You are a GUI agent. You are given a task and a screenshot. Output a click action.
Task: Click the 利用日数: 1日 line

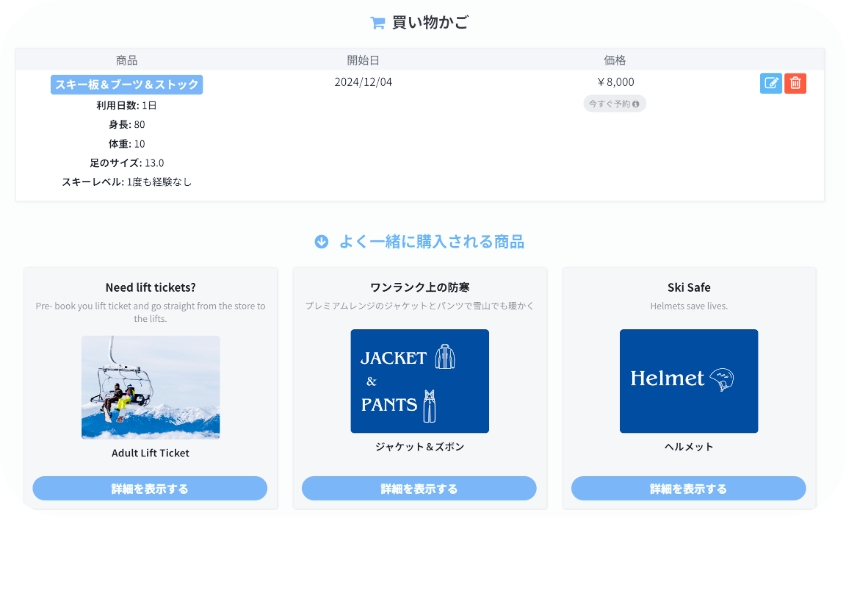click(127, 106)
